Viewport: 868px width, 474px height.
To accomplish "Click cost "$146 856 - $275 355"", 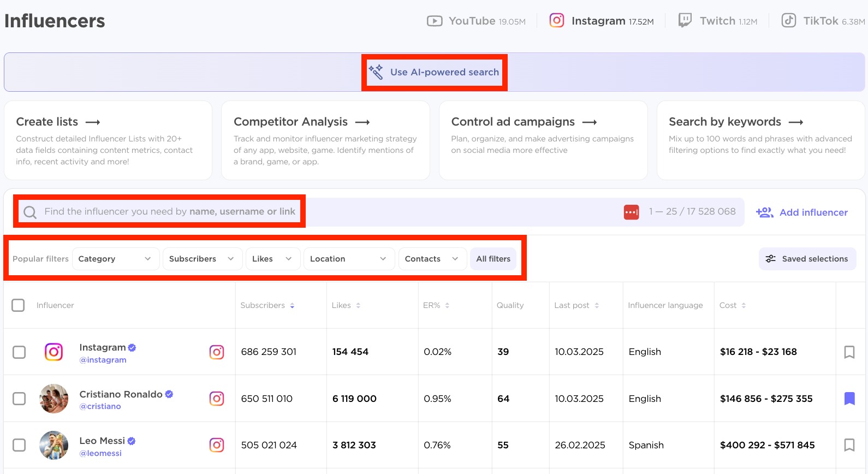I will 766,399.
